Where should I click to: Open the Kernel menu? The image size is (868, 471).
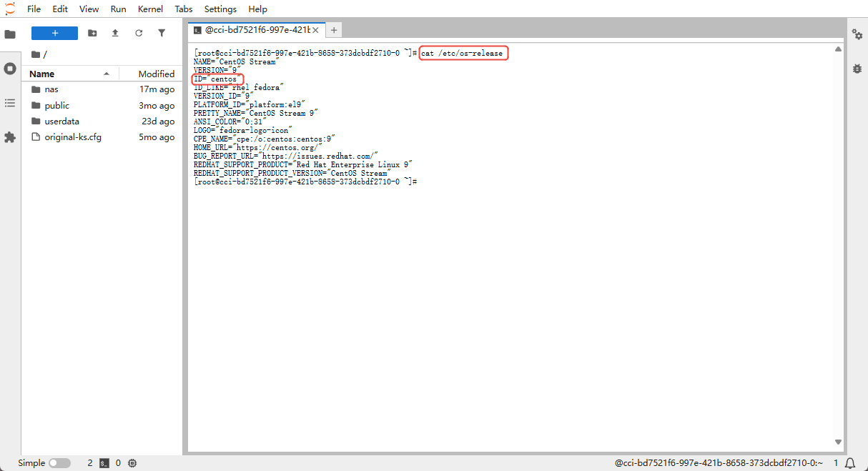click(x=150, y=9)
